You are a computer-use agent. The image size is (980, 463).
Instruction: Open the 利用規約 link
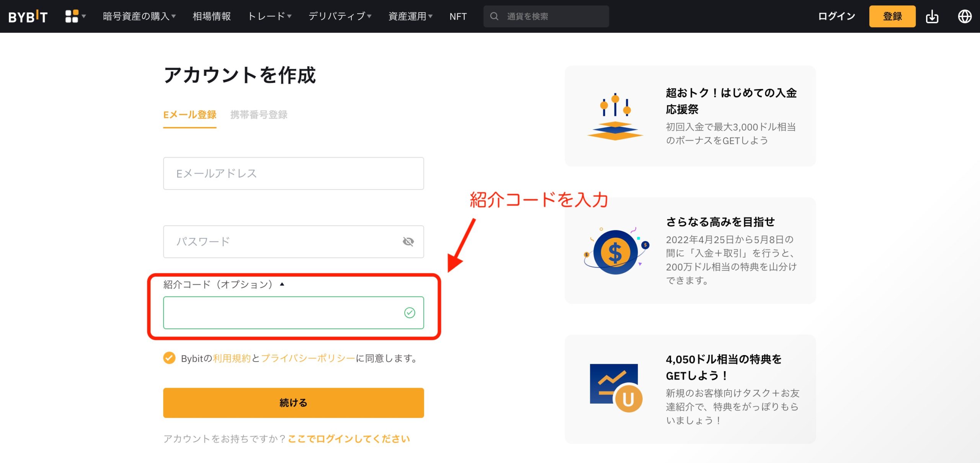tap(232, 358)
